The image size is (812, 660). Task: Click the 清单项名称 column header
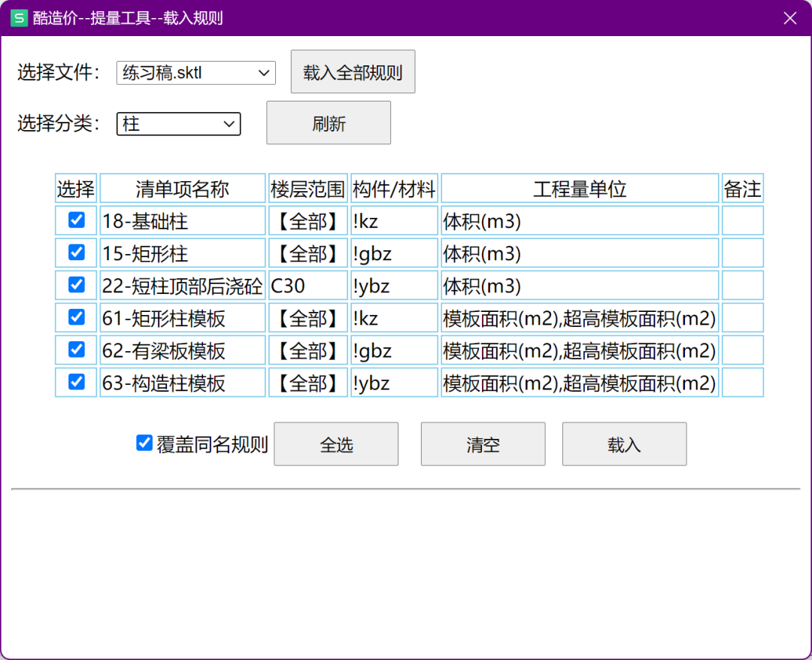pyautogui.click(x=183, y=189)
